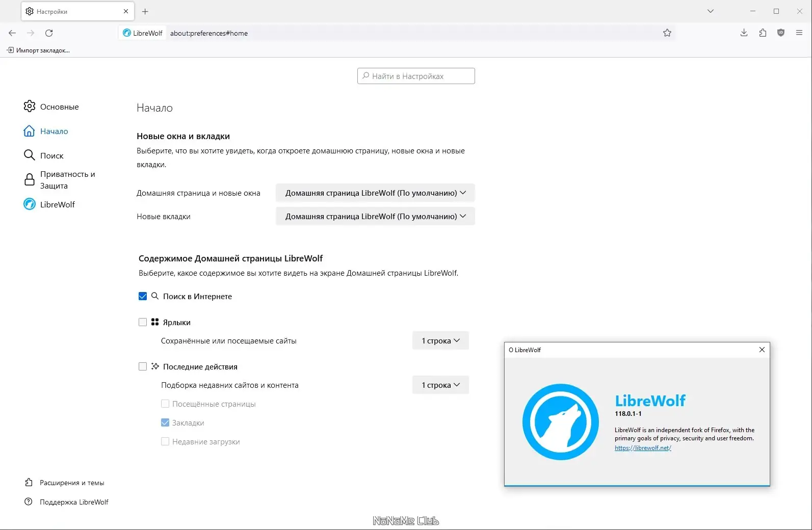Screen dimensions: 812x530
Task: Open the Основные settings category
Action: tap(51, 107)
